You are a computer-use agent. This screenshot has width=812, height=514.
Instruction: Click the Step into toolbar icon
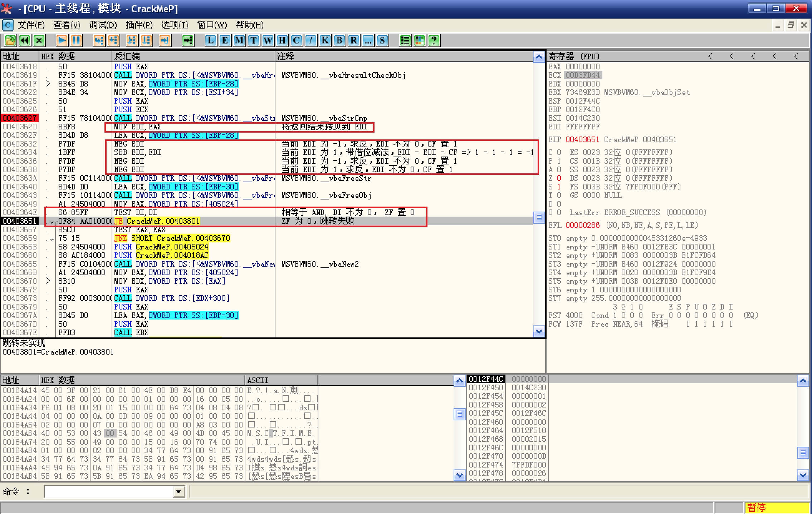click(x=99, y=40)
